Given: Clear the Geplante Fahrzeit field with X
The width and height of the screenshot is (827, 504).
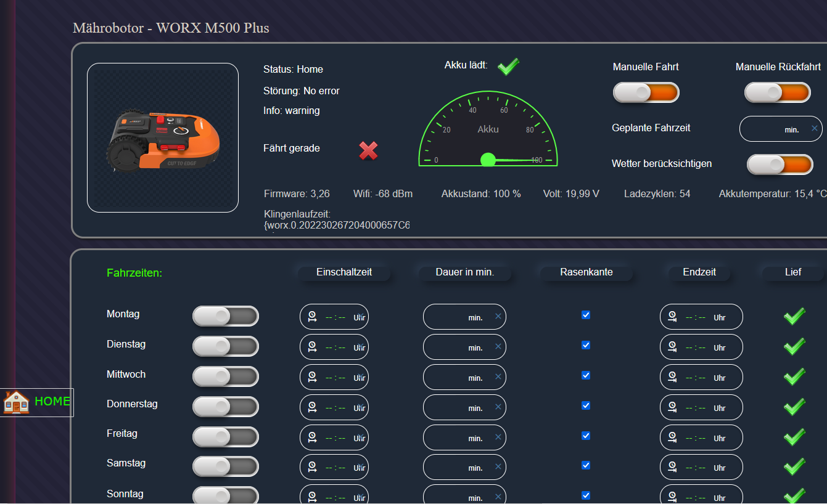Looking at the screenshot, I should [814, 128].
